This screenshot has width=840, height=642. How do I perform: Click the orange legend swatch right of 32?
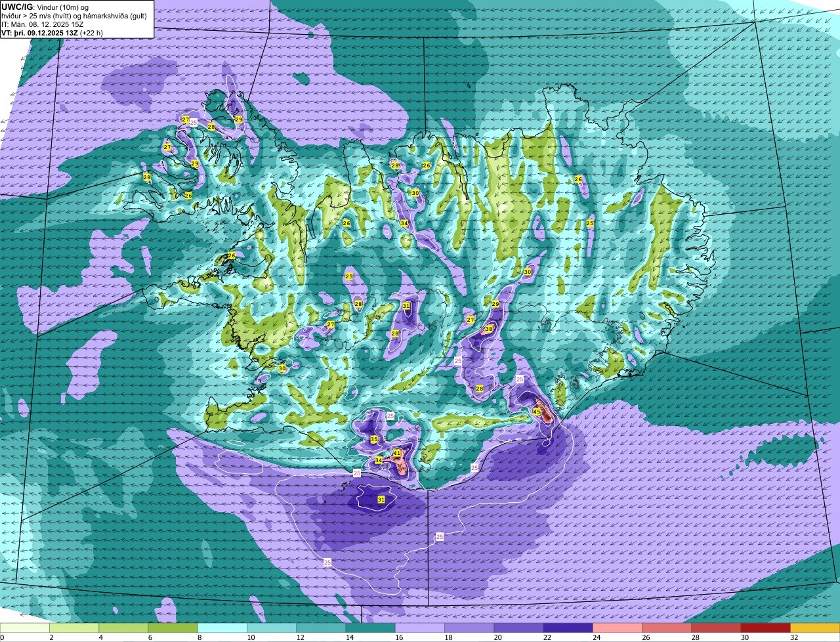click(x=815, y=628)
